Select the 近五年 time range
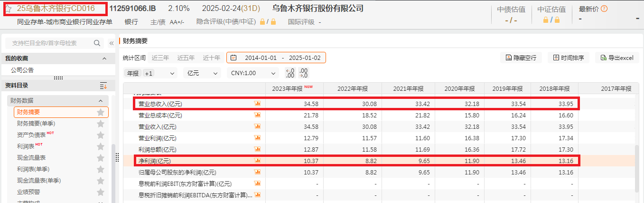The width and height of the screenshot is (644, 203). point(186,58)
